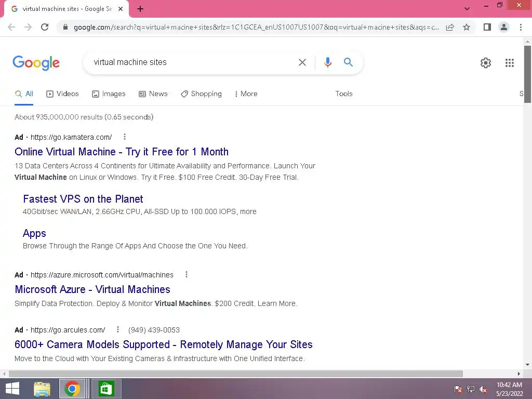Image resolution: width=532 pixels, height=399 pixels.
Task: Reload the page with refresh icon
Action: (x=45, y=27)
